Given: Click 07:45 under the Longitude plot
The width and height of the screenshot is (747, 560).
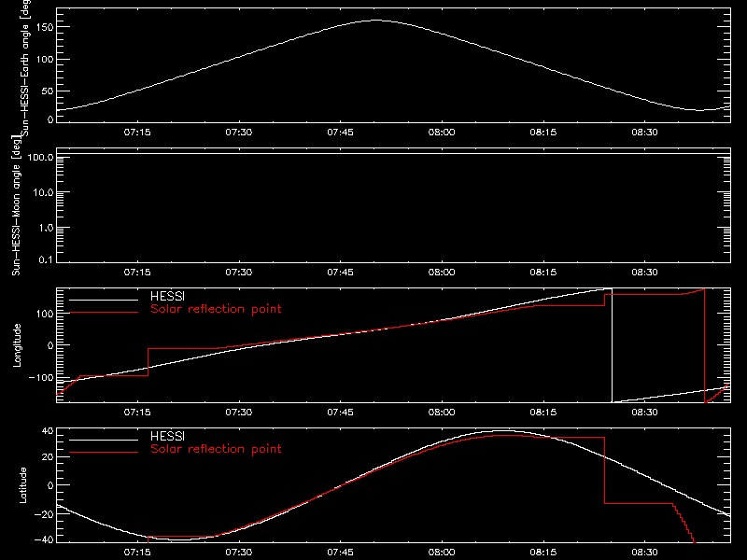Looking at the screenshot, I should click(340, 413).
